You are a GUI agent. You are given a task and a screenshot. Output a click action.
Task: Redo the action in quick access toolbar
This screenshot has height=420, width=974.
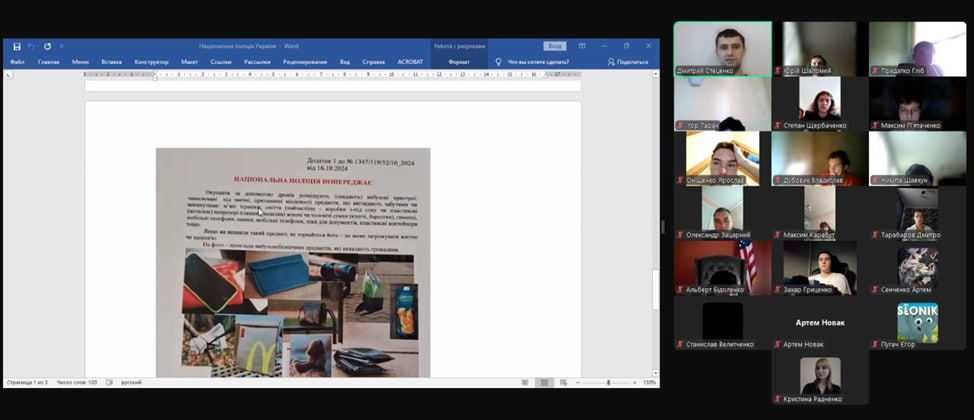pos(47,46)
